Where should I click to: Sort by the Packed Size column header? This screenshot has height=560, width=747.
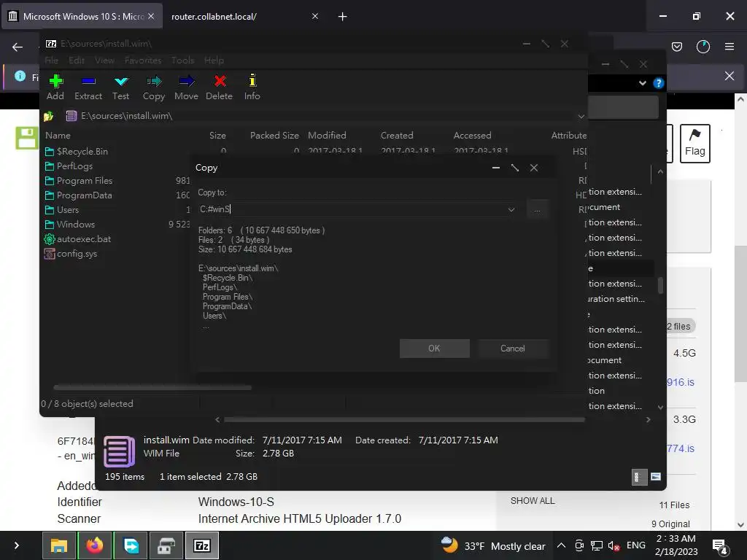(274, 136)
